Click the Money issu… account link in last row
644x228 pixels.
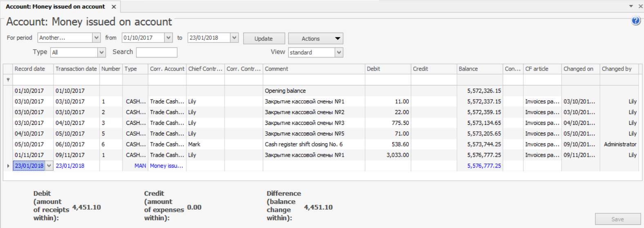click(x=166, y=166)
